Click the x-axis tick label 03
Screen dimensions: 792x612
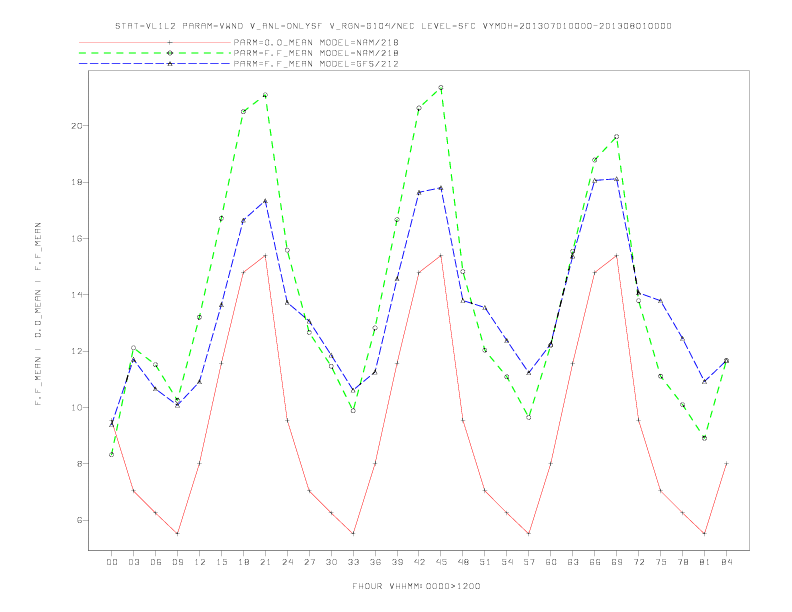133,562
